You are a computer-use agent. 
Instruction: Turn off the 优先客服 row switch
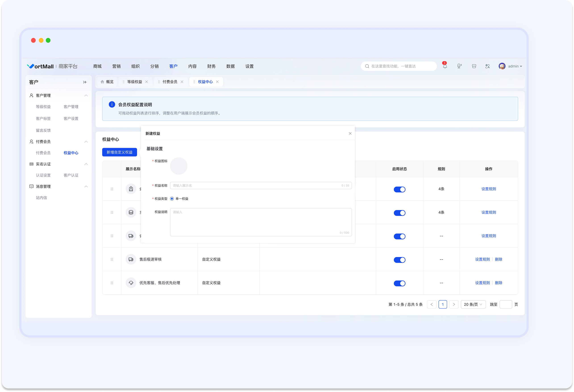(x=399, y=283)
